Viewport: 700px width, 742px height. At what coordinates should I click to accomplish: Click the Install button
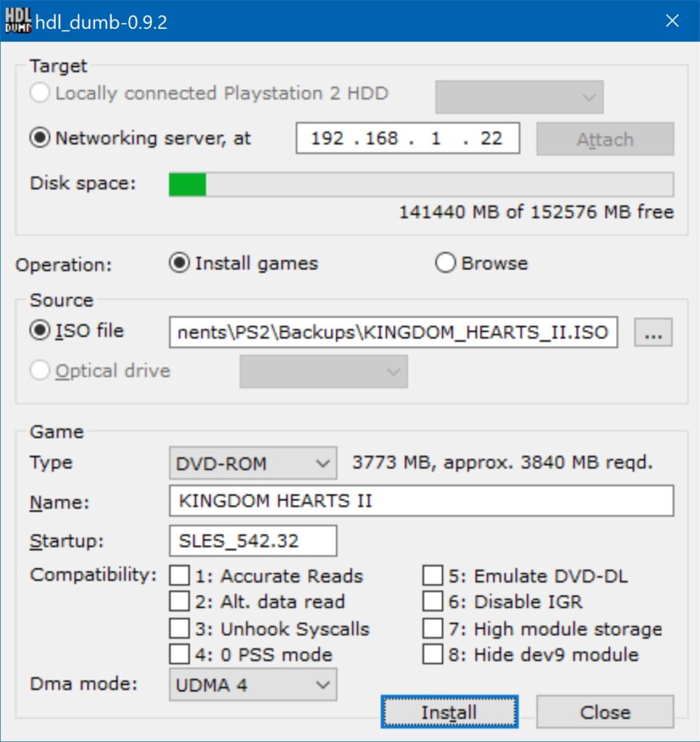449,712
